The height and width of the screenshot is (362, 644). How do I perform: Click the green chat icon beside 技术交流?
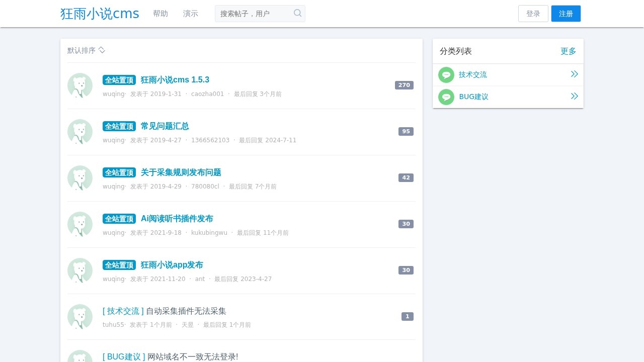coord(446,74)
